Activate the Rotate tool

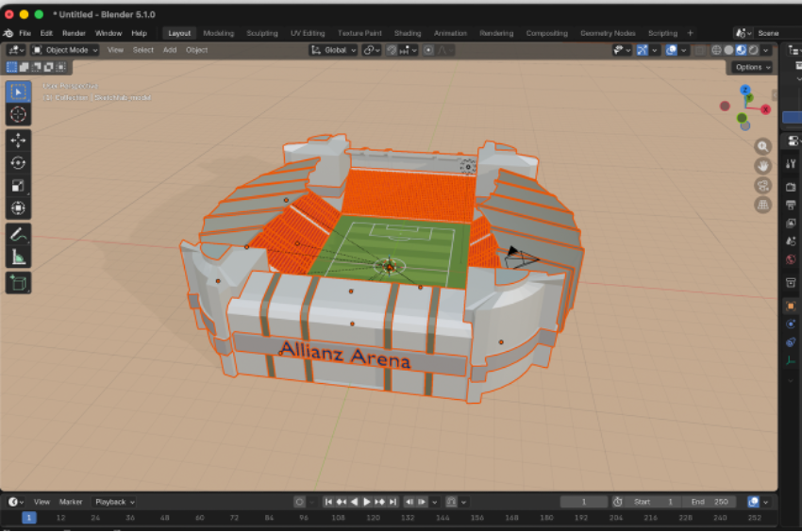(19, 162)
